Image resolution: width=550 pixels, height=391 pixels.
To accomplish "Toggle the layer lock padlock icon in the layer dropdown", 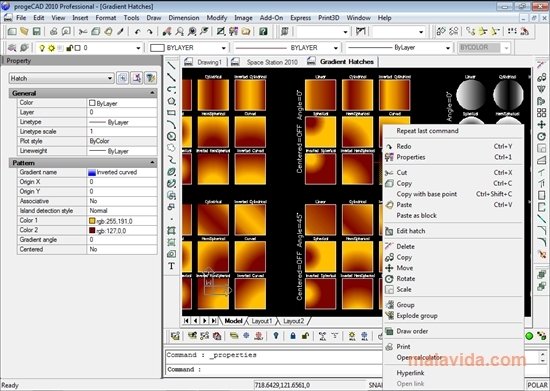I will [x=69, y=48].
